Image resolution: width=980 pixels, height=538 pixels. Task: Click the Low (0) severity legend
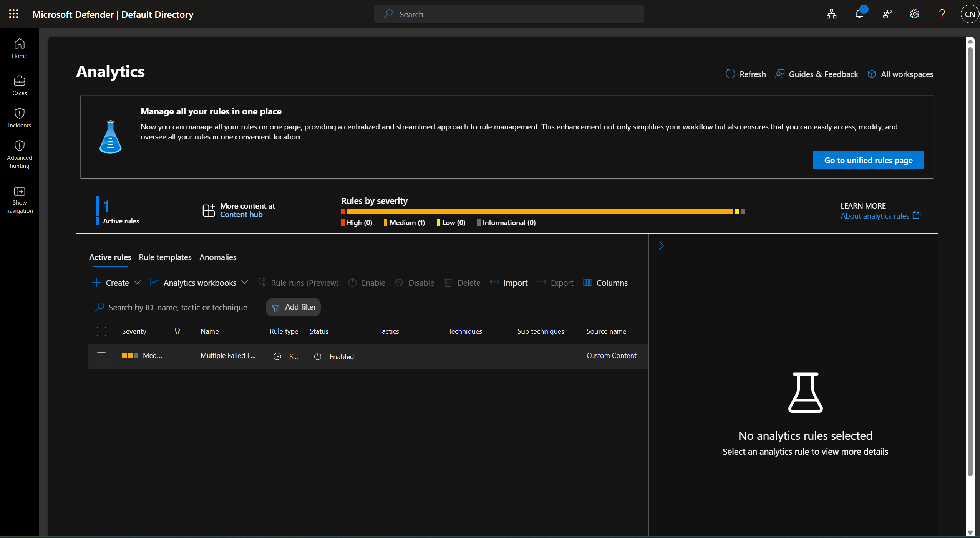pos(451,223)
